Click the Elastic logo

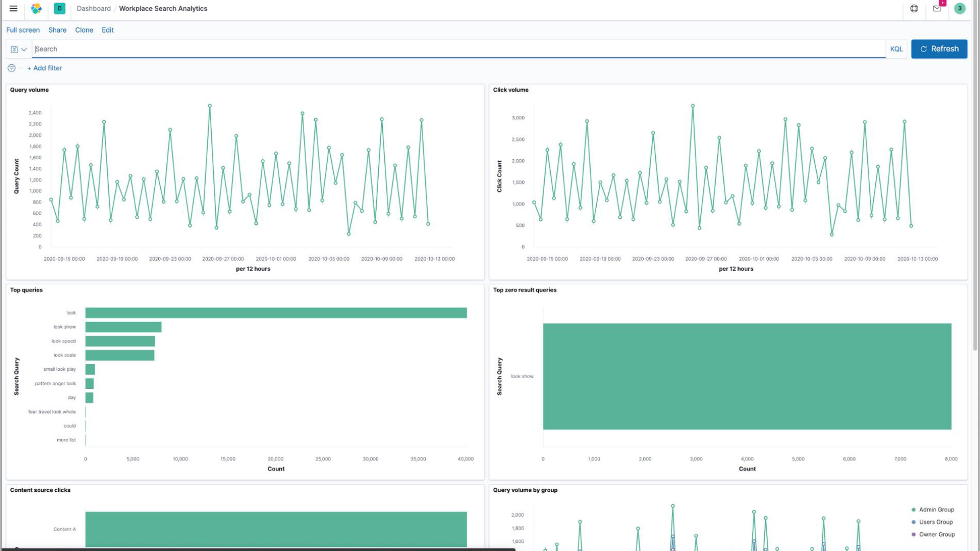[36, 8]
